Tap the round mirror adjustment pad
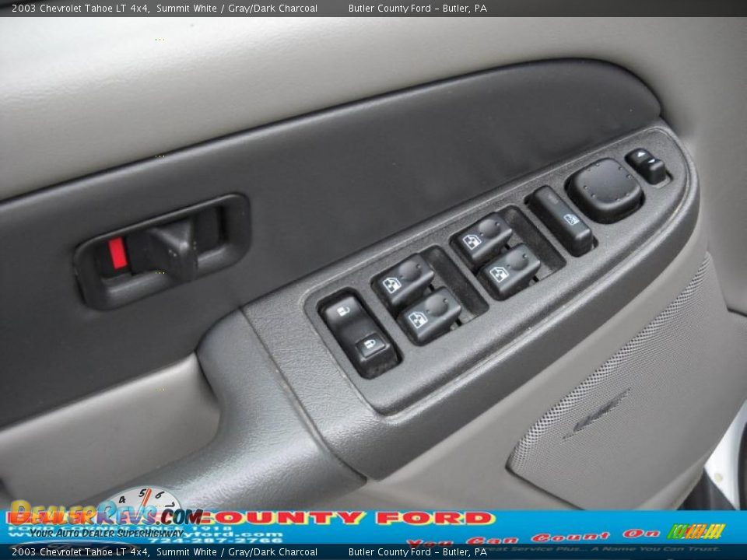This screenshot has width=747, height=560. click(x=605, y=190)
